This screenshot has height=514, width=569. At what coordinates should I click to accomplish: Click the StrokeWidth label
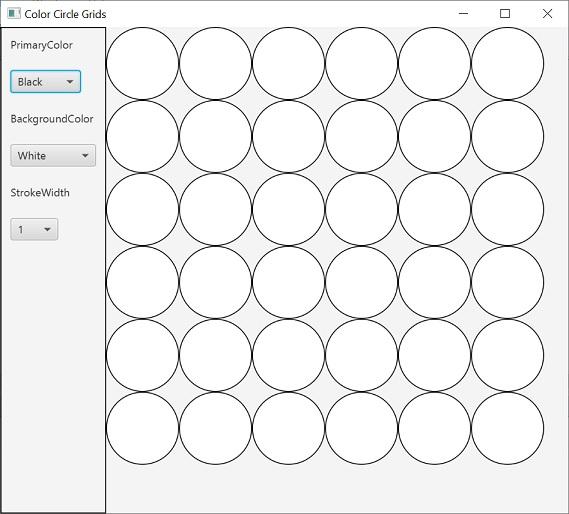[x=40, y=192]
